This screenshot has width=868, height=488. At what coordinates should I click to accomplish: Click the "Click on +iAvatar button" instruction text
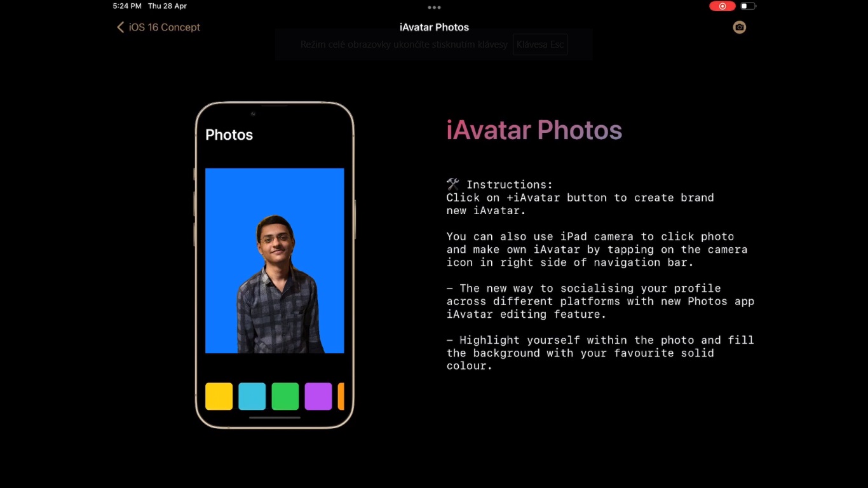[580, 204]
